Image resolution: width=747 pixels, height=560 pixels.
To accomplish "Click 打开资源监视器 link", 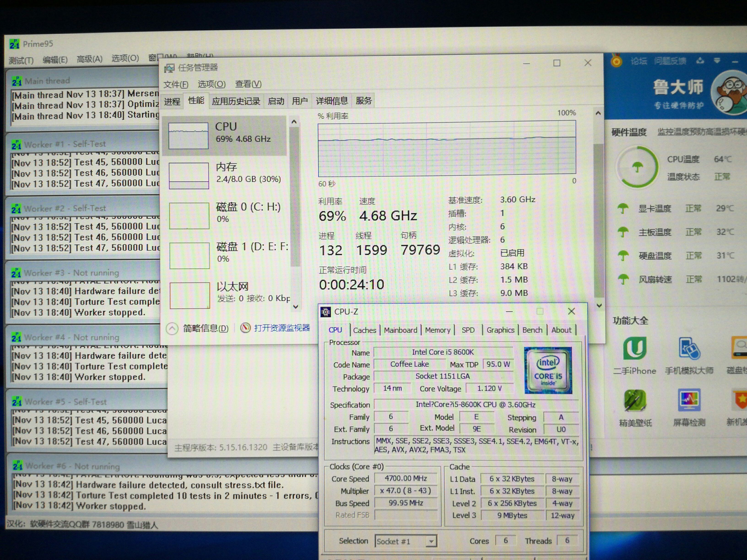I will coord(282,328).
